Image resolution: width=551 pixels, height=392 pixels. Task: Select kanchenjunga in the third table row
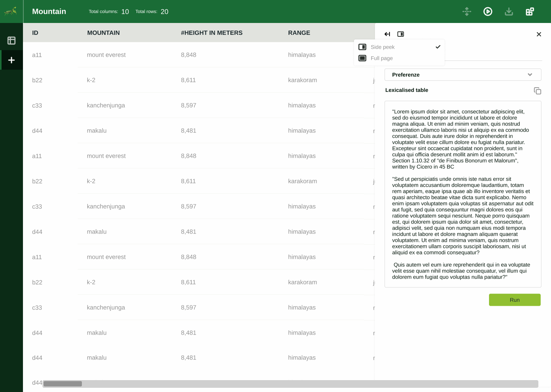106,106
